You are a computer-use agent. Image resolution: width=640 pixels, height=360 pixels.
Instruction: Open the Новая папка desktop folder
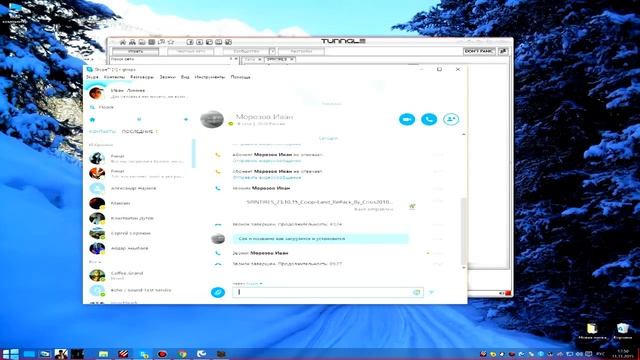coord(592,331)
